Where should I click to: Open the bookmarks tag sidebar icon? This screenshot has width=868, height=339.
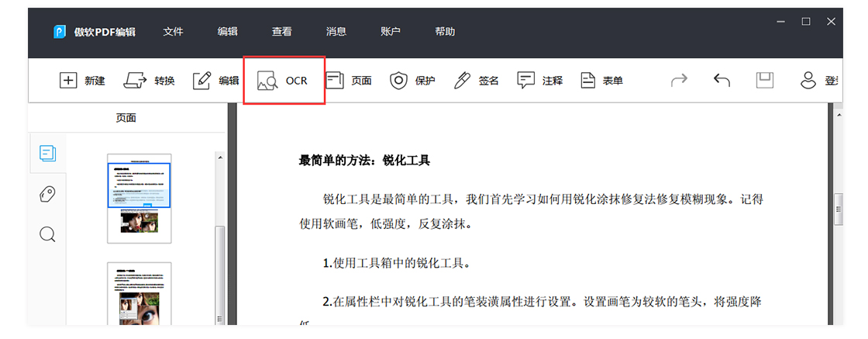[x=48, y=194]
